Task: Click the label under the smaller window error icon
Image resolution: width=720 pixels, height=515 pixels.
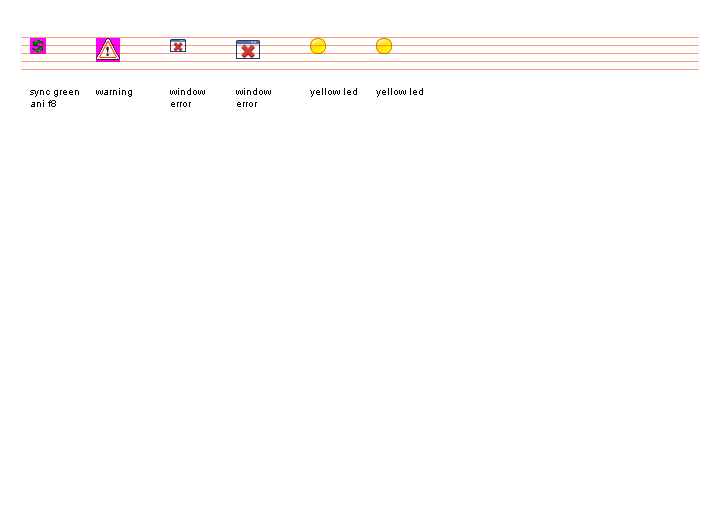Action: pyautogui.click(x=187, y=97)
